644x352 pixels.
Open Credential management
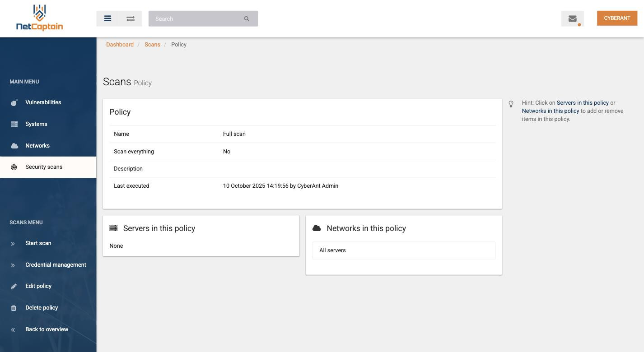coord(56,265)
